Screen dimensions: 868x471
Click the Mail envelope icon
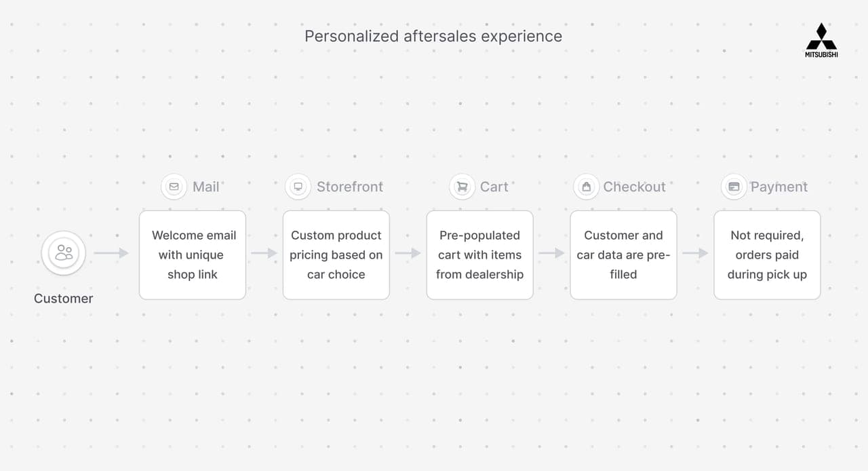pyautogui.click(x=174, y=187)
